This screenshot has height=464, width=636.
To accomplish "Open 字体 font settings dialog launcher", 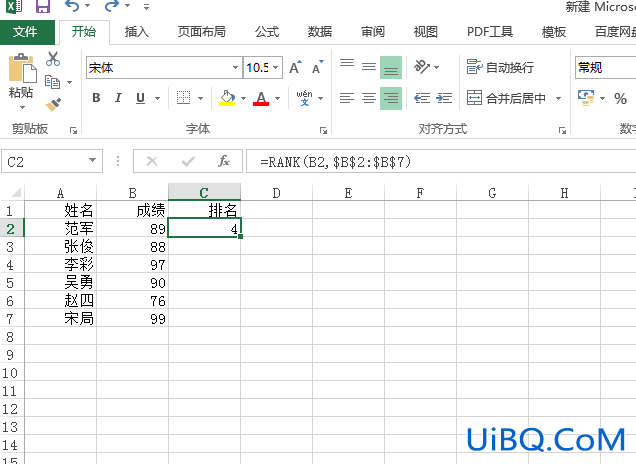I will point(323,130).
